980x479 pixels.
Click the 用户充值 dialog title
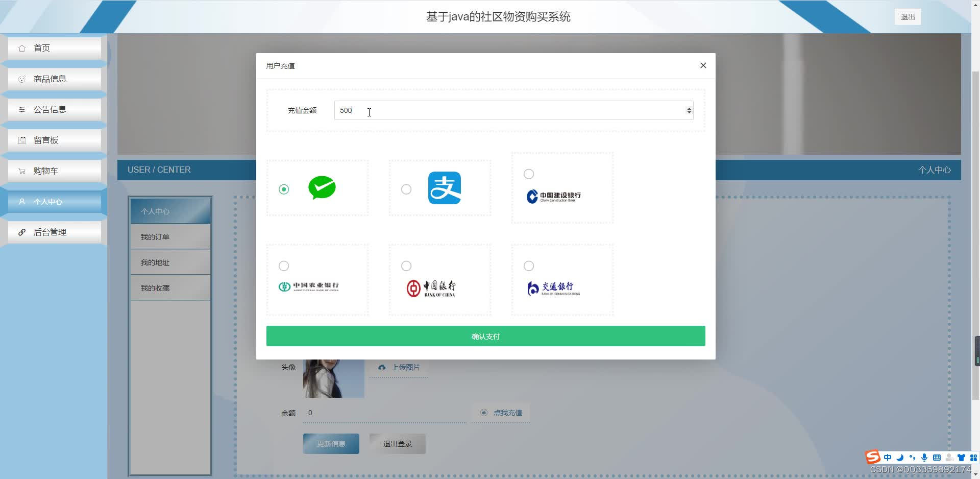click(280, 66)
